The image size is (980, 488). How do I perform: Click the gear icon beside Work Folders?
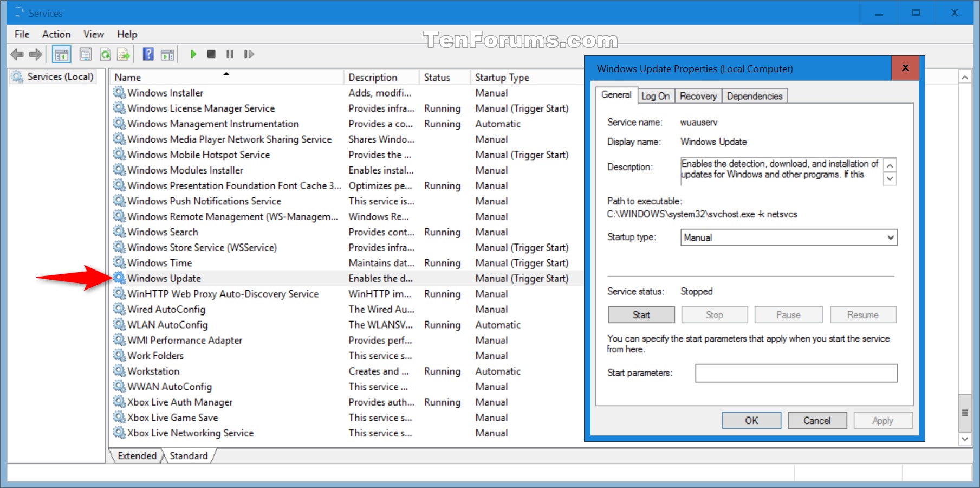[119, 356]
